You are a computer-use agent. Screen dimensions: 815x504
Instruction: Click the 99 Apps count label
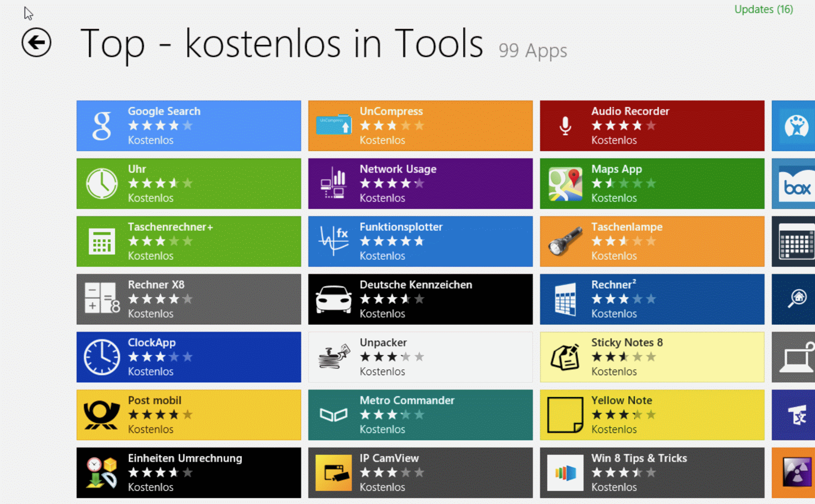click(532, 51)
